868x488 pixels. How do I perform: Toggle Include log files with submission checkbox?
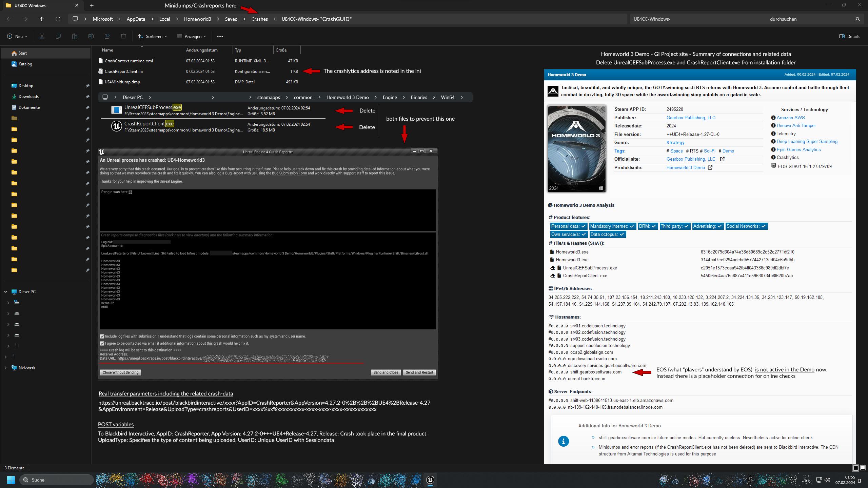click(x=102, y=337)
